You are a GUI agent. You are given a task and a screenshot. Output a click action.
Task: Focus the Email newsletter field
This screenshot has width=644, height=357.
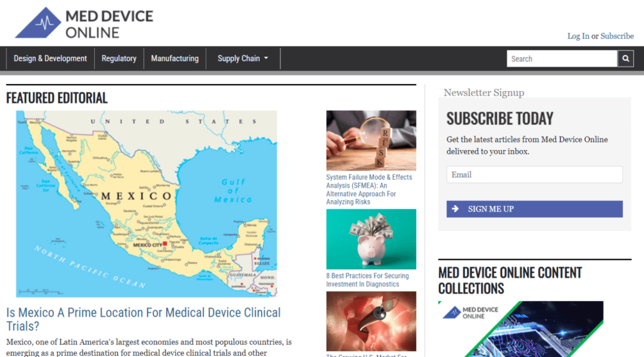(x=534, y=175)
